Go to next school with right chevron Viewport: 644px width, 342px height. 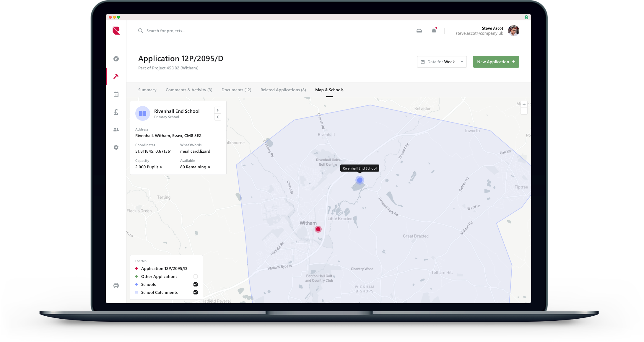point(218,110)
